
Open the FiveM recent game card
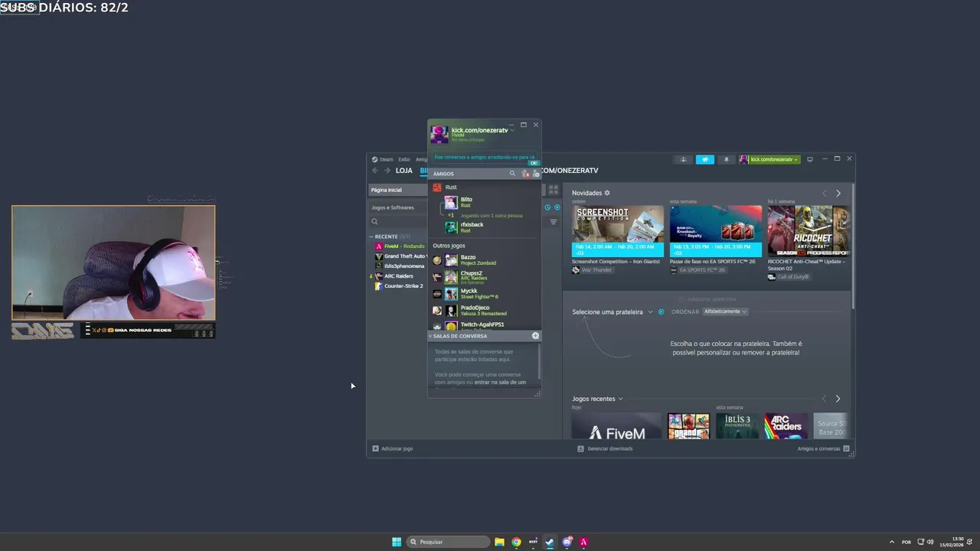point(616,426)
